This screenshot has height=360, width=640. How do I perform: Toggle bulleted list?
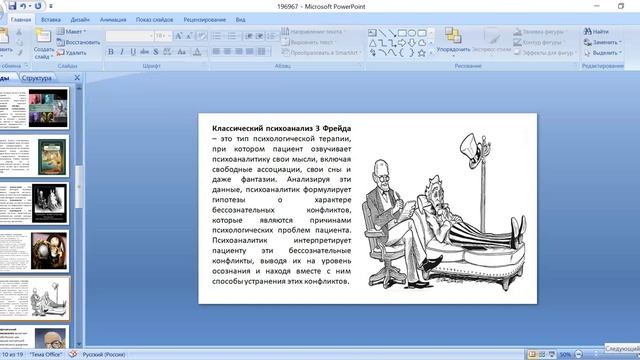217,36
